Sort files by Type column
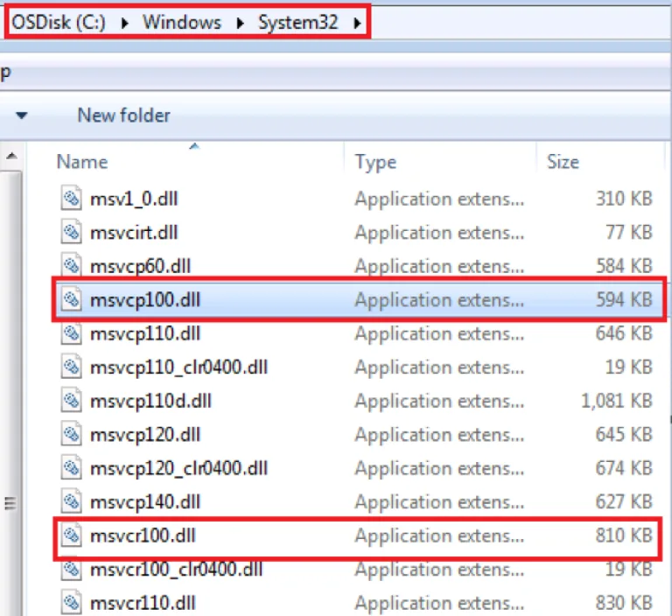672x616 pixels. [375, 163]
